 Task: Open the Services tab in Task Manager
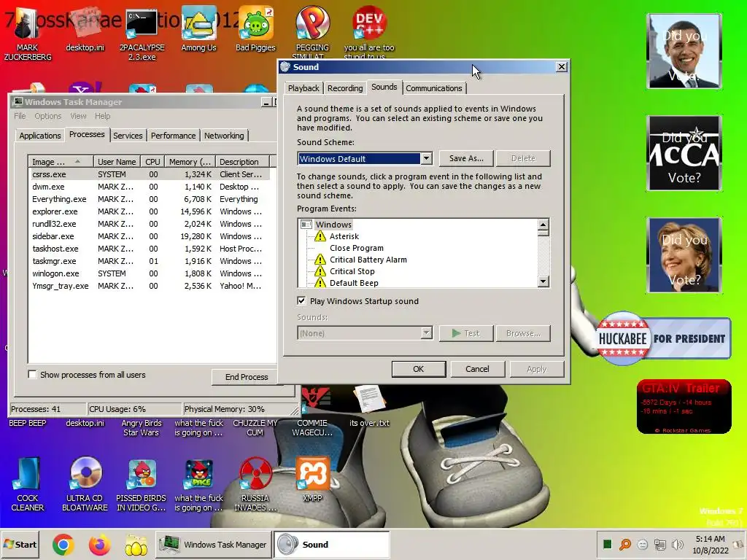point(128,136)
